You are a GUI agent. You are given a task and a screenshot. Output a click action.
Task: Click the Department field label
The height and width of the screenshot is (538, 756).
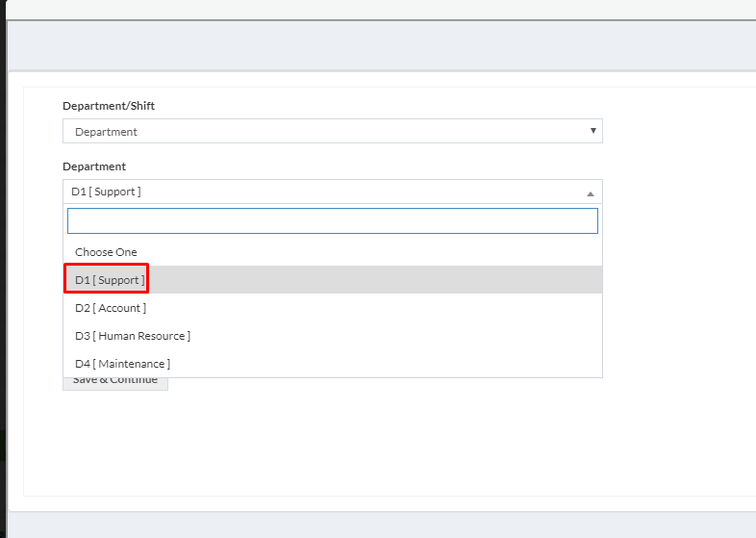coord(94,167)
